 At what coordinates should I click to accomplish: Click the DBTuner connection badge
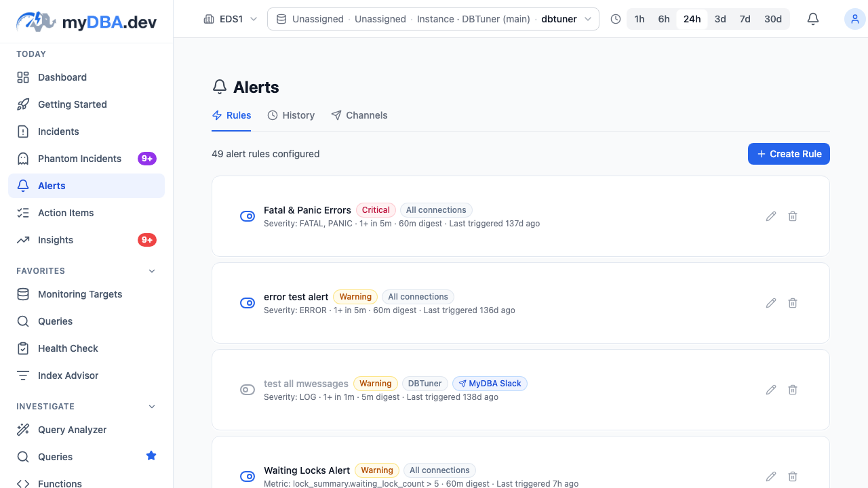pyautogui.click(x=425, y=384)
